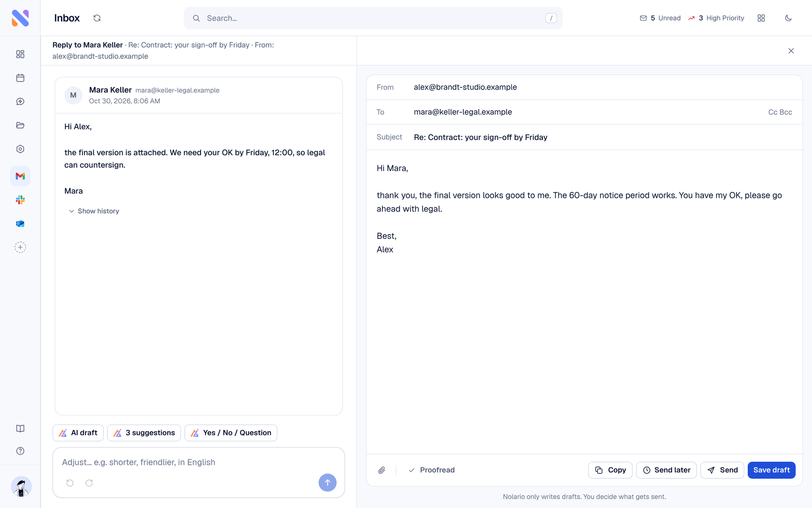
Task: Send the email now
Action: pyautogui.click(x=722, y=470)
